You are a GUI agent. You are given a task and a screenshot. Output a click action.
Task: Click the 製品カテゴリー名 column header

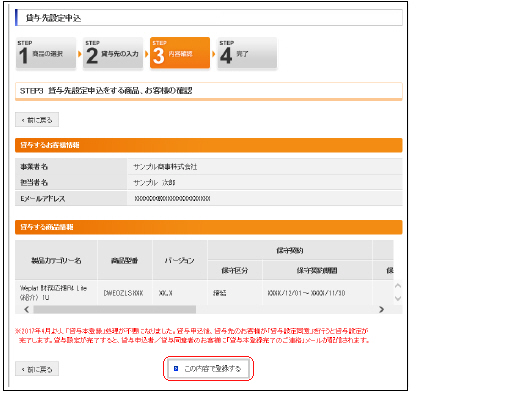[x=56, y=260]
